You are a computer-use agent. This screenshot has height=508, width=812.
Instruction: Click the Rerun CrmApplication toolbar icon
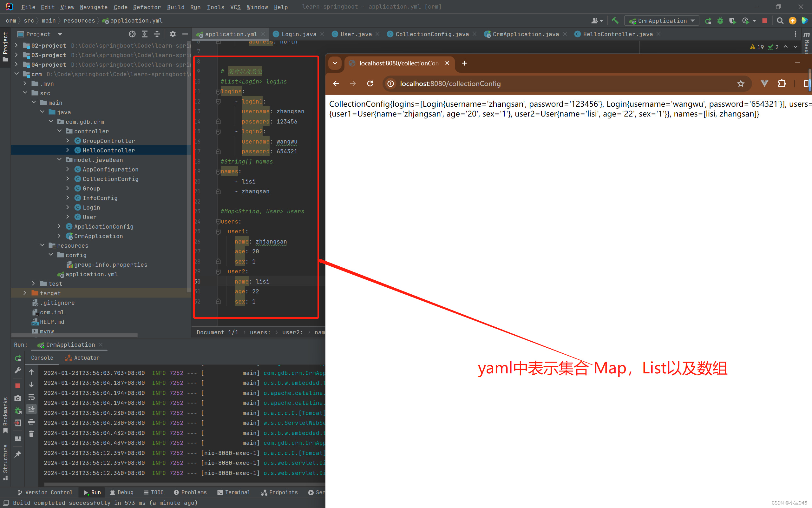[708, 21]
